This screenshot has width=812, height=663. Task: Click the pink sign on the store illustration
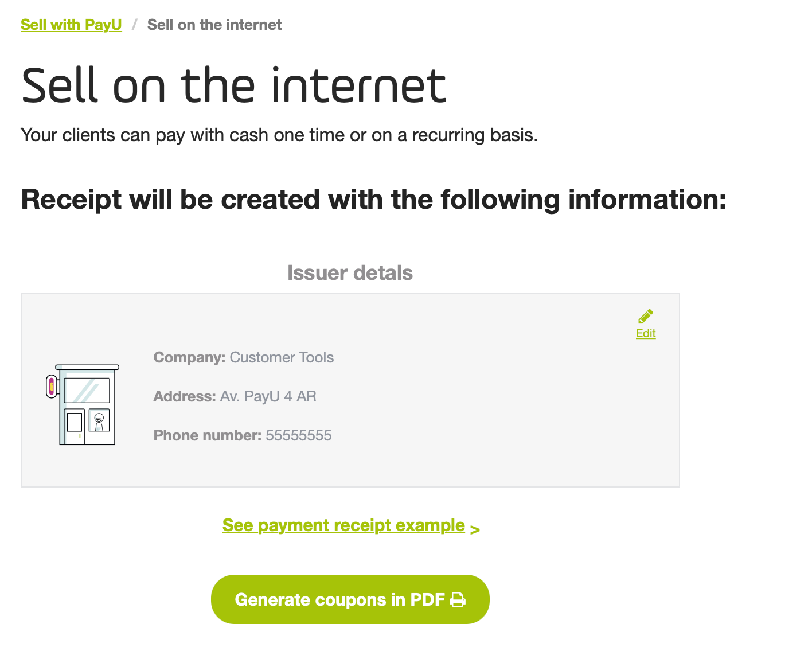(52, 386)
